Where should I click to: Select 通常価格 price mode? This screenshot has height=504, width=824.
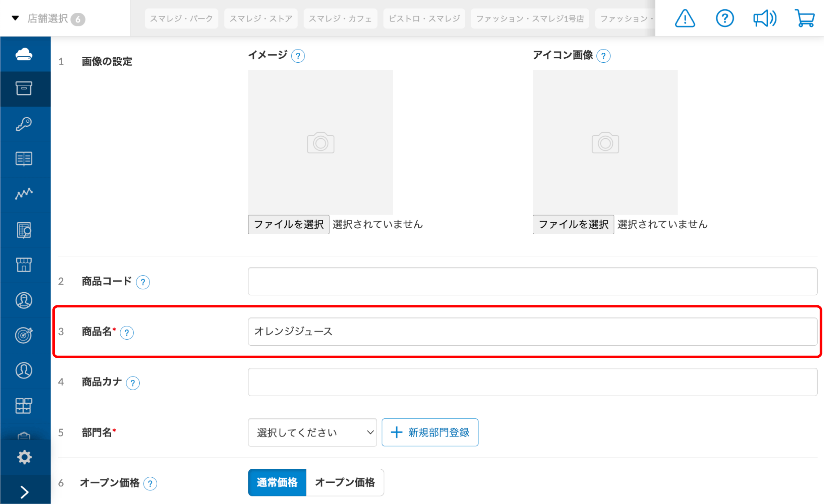(277, 482)
